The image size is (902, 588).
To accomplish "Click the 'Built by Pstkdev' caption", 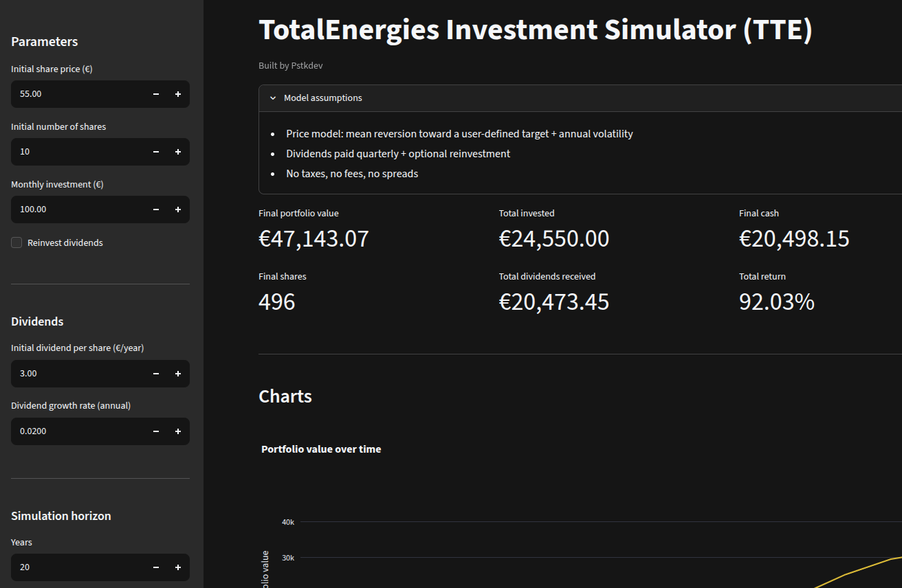I will [x=291, y=66].
